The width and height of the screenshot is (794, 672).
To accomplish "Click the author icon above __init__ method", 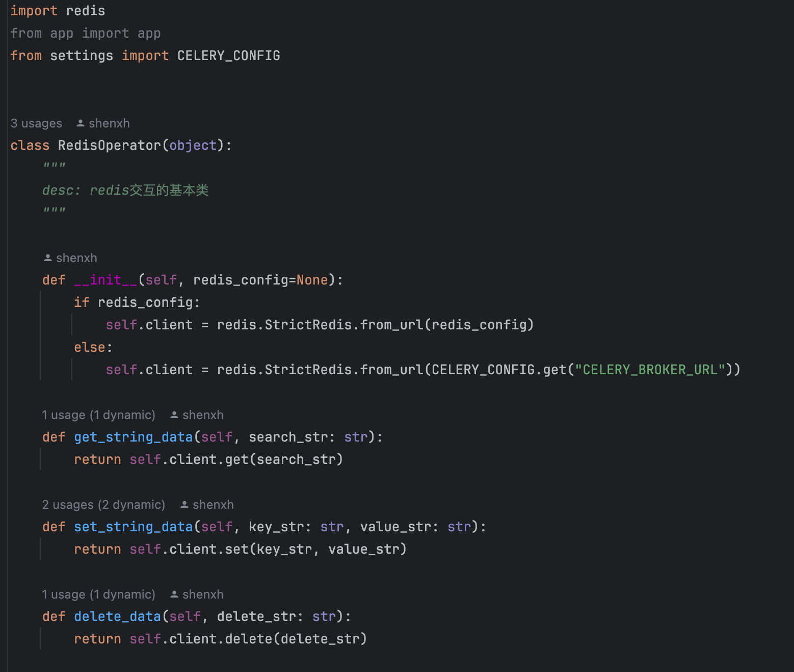I will pyautogui.click(x=48, y=258).
